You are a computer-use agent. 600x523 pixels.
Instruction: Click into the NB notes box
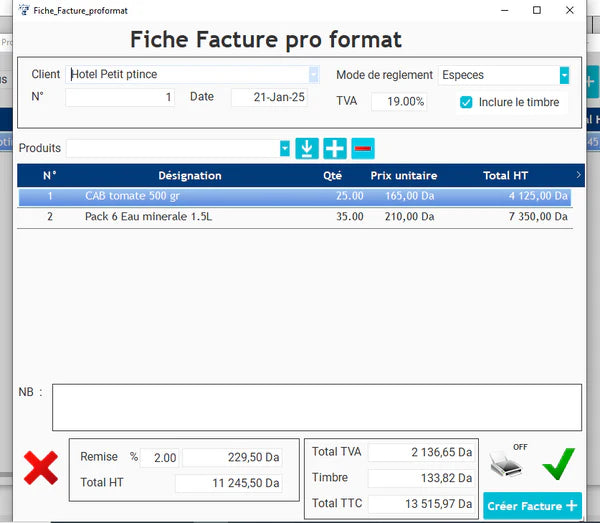(x=317, y=407)
